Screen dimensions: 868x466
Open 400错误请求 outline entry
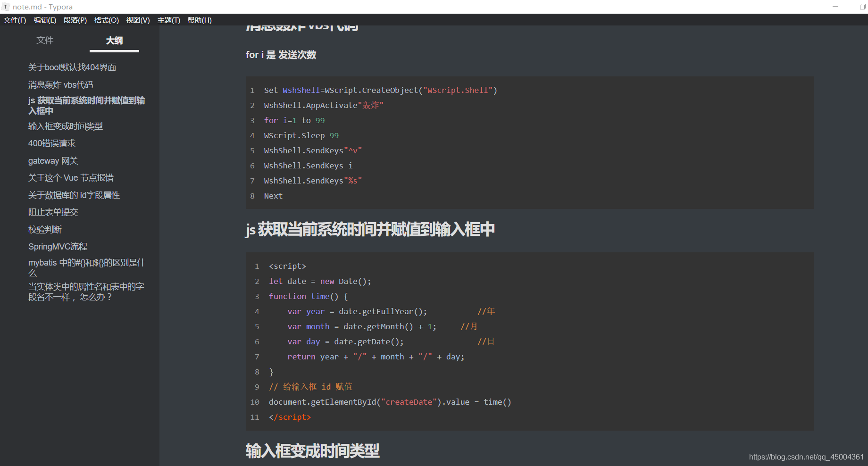tap(52, 143)
